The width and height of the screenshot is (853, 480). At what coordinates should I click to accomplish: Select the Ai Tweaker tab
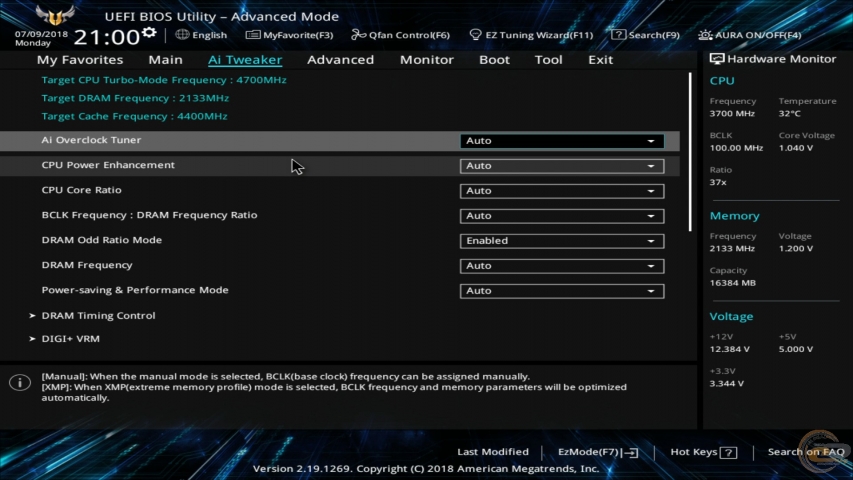click(x=245, y=60)
